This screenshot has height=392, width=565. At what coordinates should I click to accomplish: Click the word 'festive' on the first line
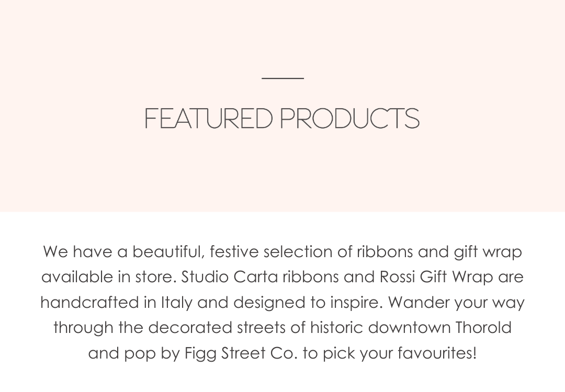tap(234, 251)
